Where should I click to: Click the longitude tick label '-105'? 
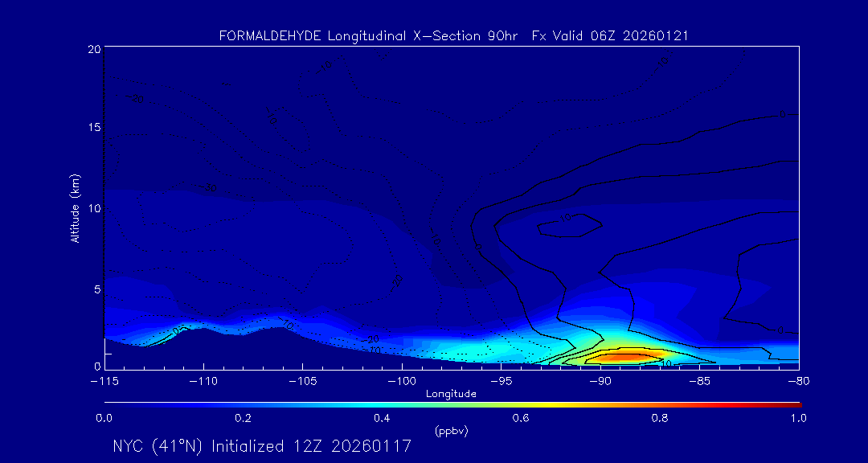click(303, 381)
